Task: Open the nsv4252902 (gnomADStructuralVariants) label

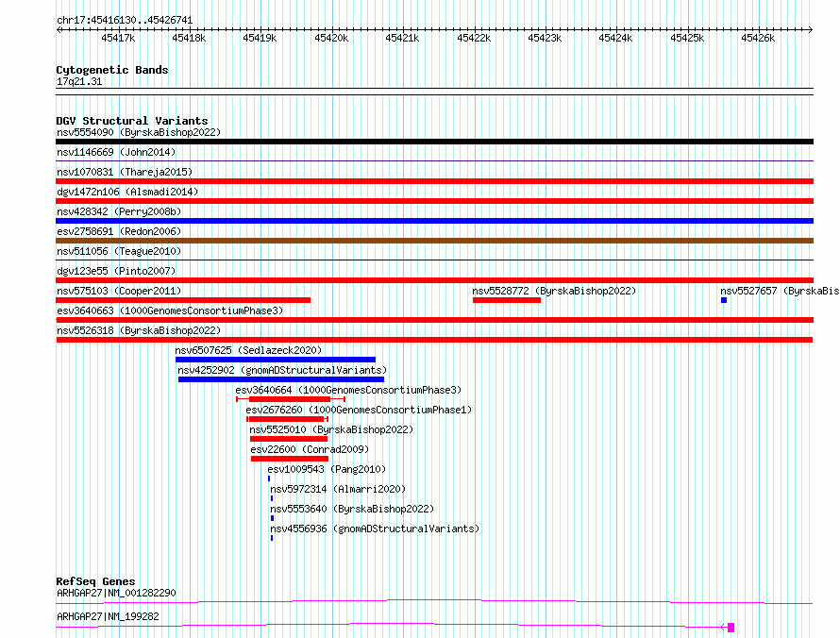Action: coord(282,370)
